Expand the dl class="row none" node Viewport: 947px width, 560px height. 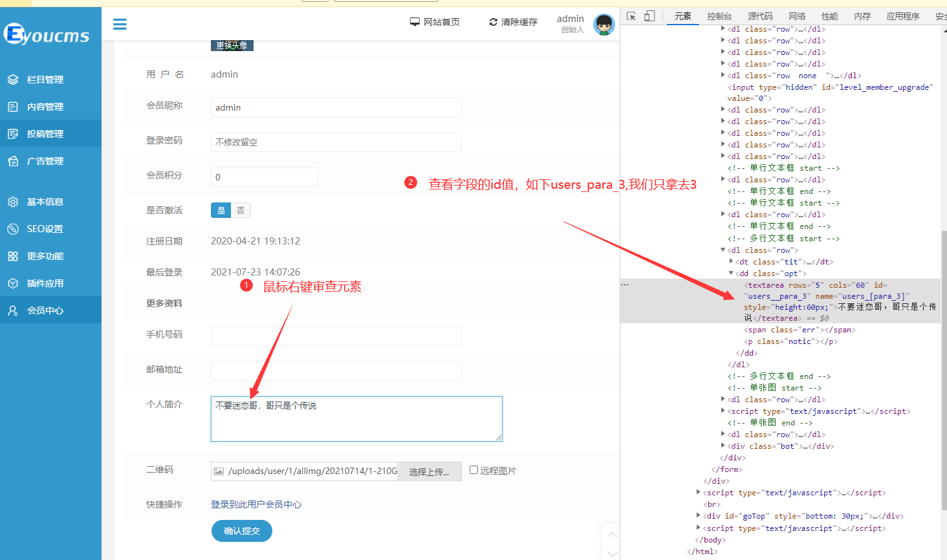point(723,76)
